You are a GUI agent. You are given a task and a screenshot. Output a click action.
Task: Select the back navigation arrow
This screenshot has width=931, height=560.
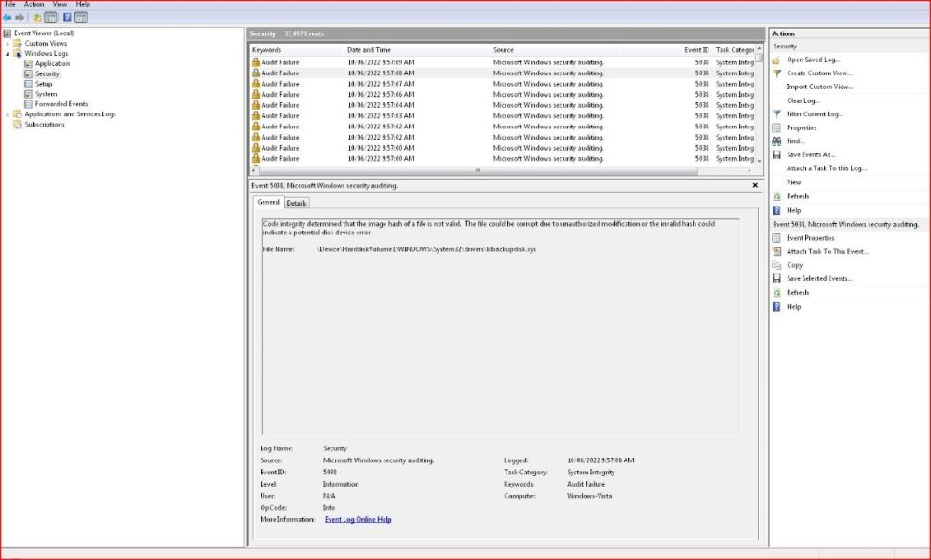point(9,16)
